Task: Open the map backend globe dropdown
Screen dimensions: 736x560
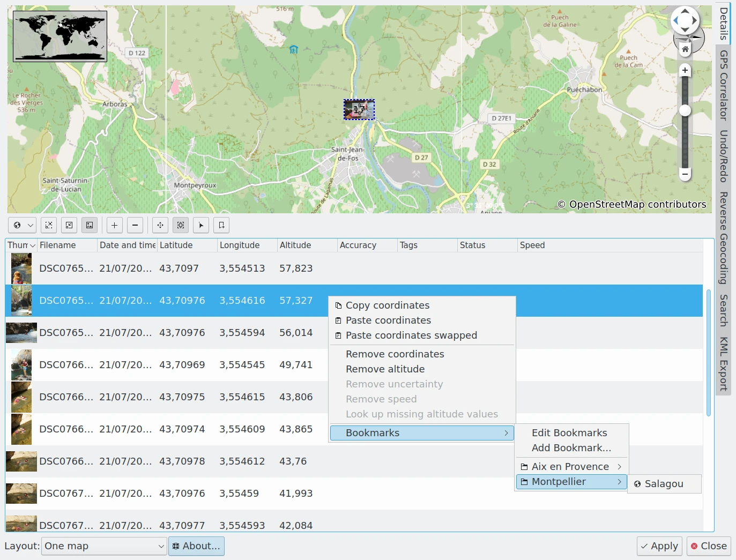Action: (x=23, y=226)
